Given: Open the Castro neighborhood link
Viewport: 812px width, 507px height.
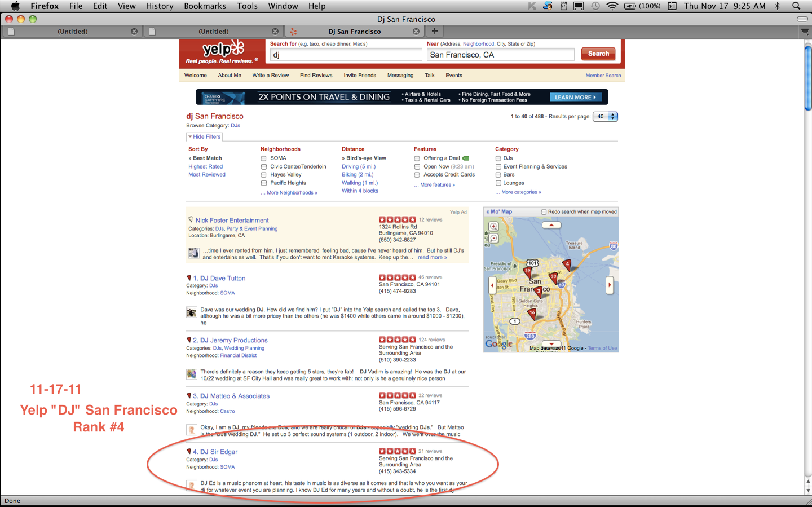Looking at the screenshot, I should pos(227,412).
